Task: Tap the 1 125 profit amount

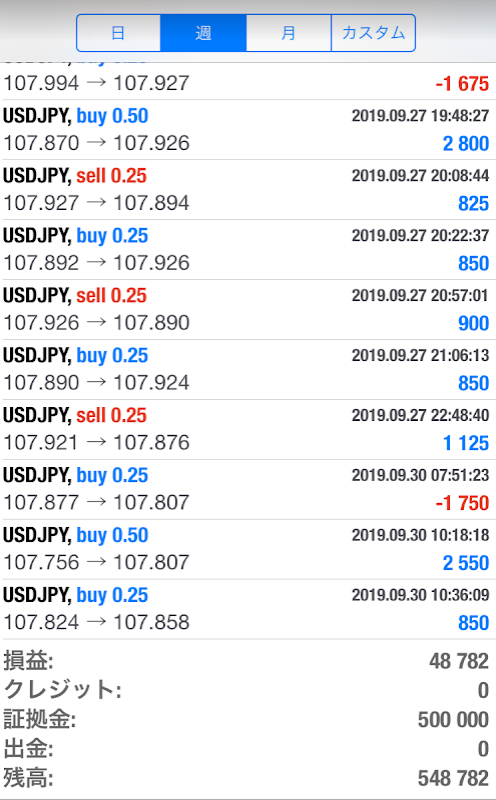Action: [x=466, y=443]
